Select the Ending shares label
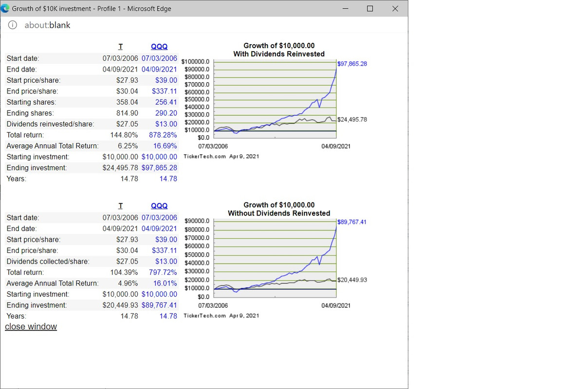This screenshot has width=588, height=389. pyautogui.click(x=30, y=113)
